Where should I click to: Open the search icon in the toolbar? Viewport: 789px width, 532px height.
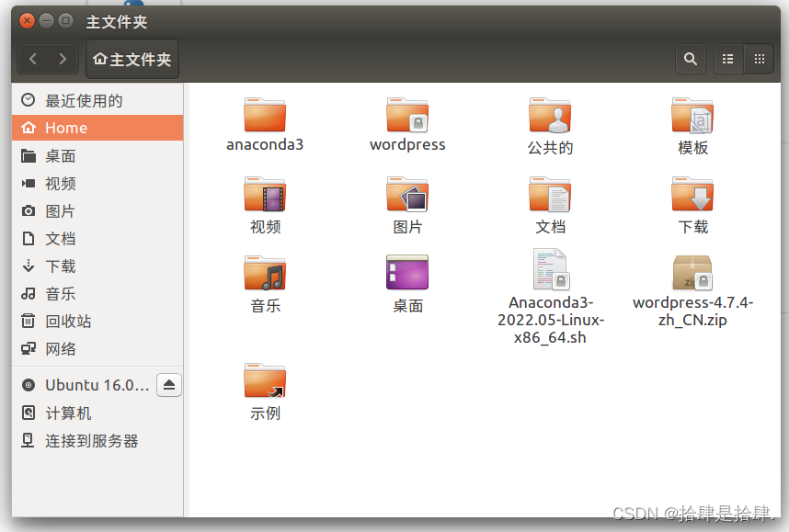pyautogui.click(x=691, y=58)
